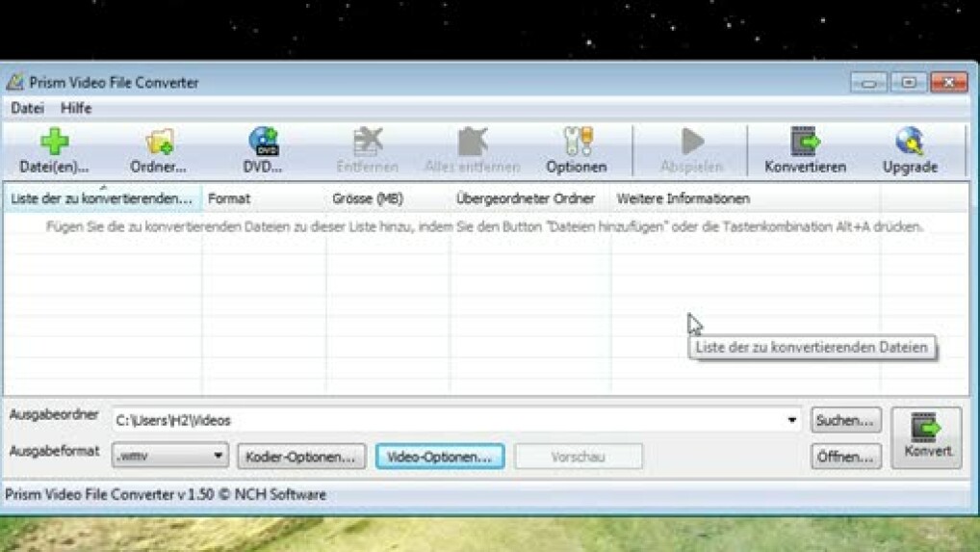
Task: Click the large Konvert. button
Action: (926, 438)
